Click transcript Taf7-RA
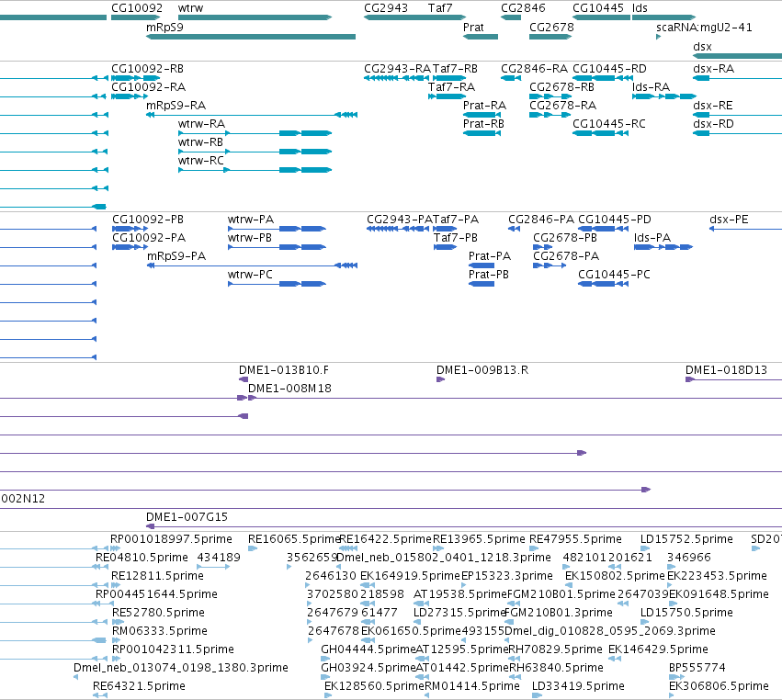782x700 pixels. click(x=447, y=96)
